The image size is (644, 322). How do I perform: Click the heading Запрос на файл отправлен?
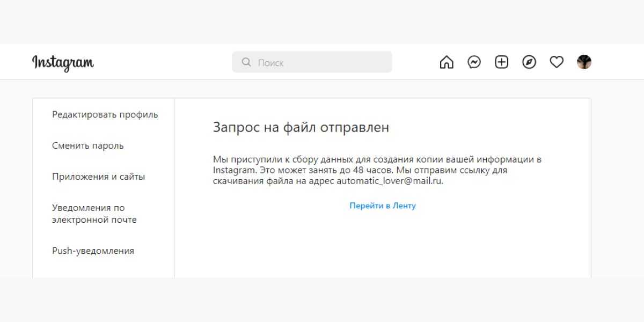coord(301,127)
